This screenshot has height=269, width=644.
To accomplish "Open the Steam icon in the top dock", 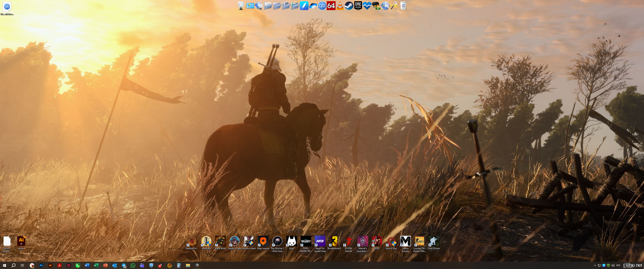I will coord(349,6).
